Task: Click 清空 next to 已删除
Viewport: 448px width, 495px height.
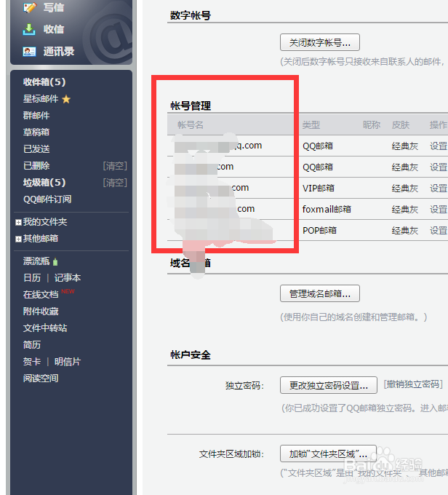Action: click(115, 166)
